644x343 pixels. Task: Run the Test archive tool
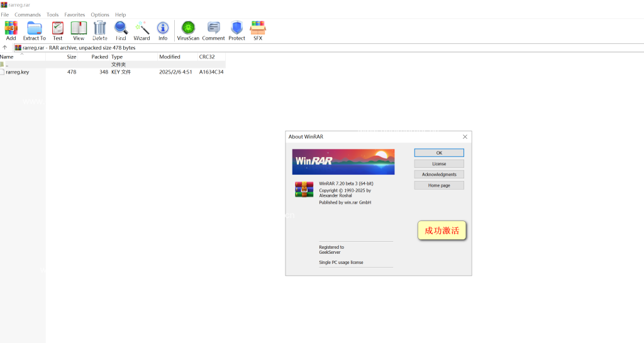coord(57,29)
